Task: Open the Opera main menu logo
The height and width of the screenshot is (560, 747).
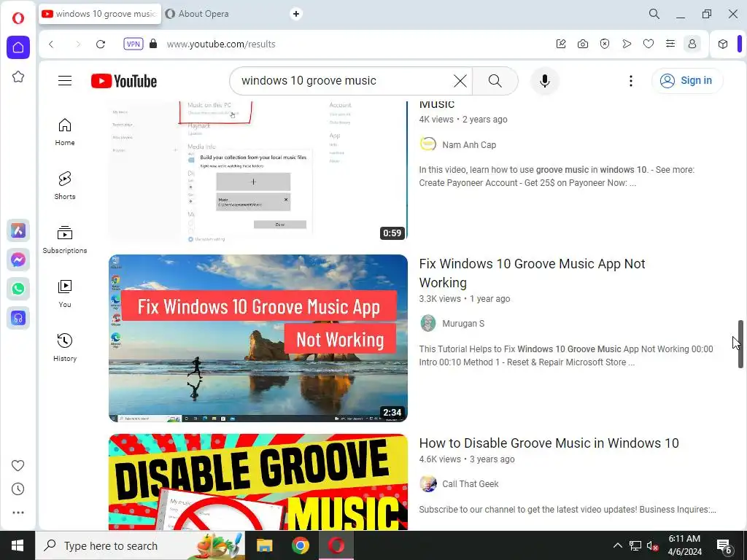Action: [x=18, y=18]
